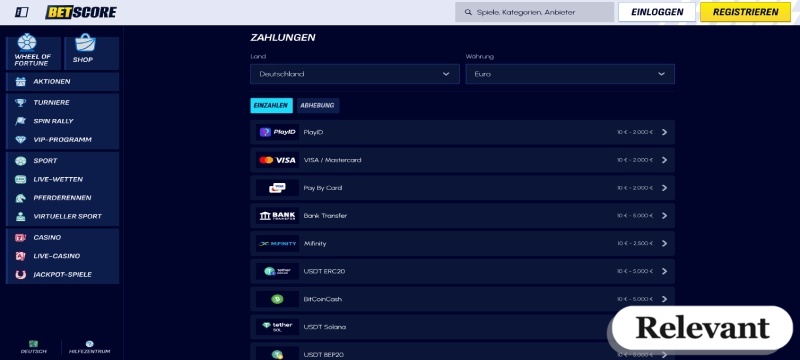The height and width of the screenshot is (360, 800).
Task: Click the Turniere trophy icon
Action: click(x=20, y=102)
